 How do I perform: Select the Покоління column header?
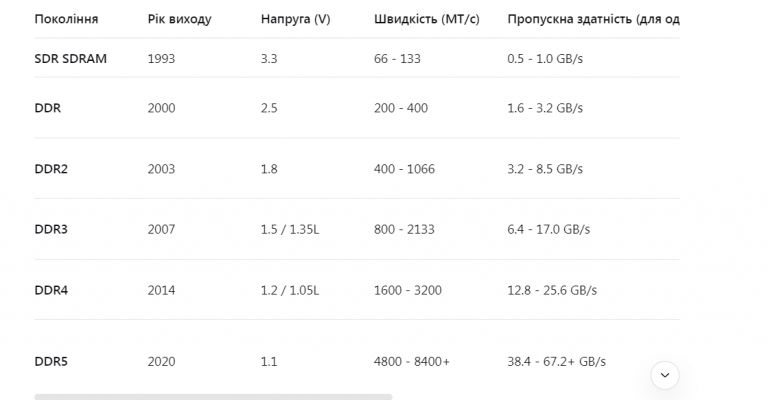tap(66, 19)
